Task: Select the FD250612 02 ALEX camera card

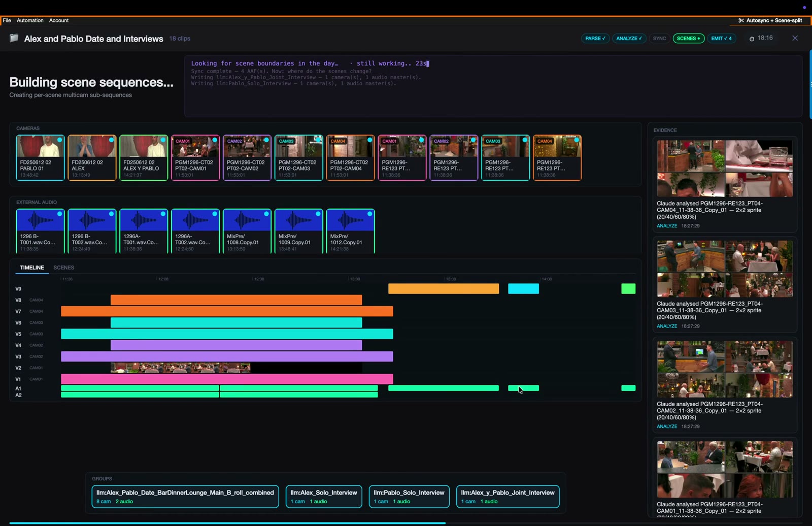Action: pyautogui.click(x=92, y=157)
